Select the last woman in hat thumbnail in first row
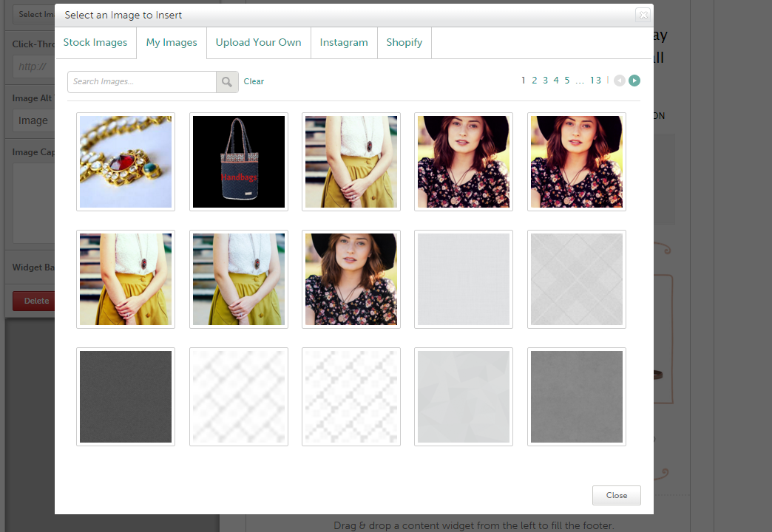772x532 pixels. [577, 162]
